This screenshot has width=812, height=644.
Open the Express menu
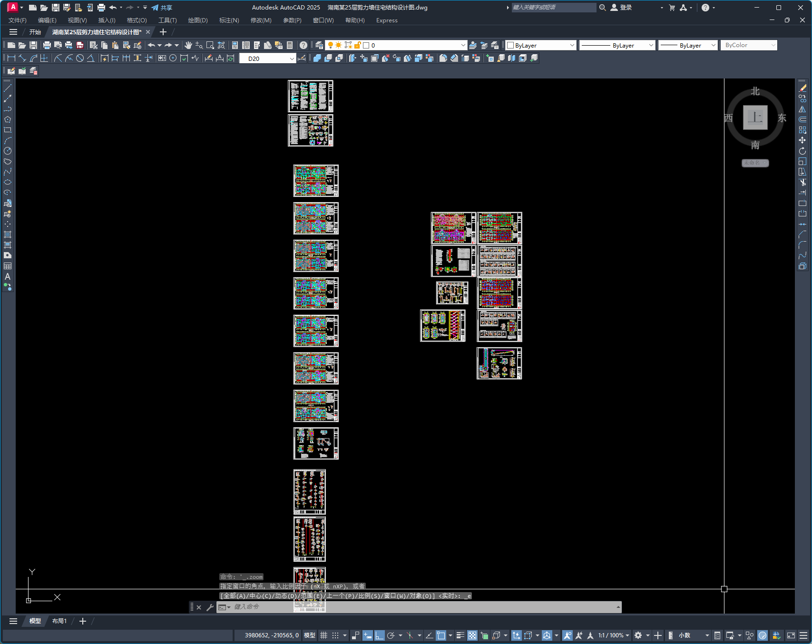pyautogui.click(x=387, y=20)
